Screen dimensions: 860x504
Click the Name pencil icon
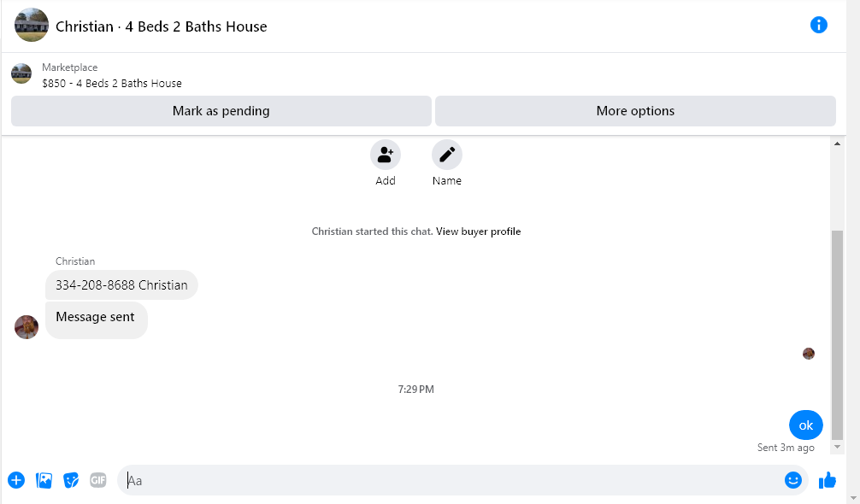click(446, 155)
